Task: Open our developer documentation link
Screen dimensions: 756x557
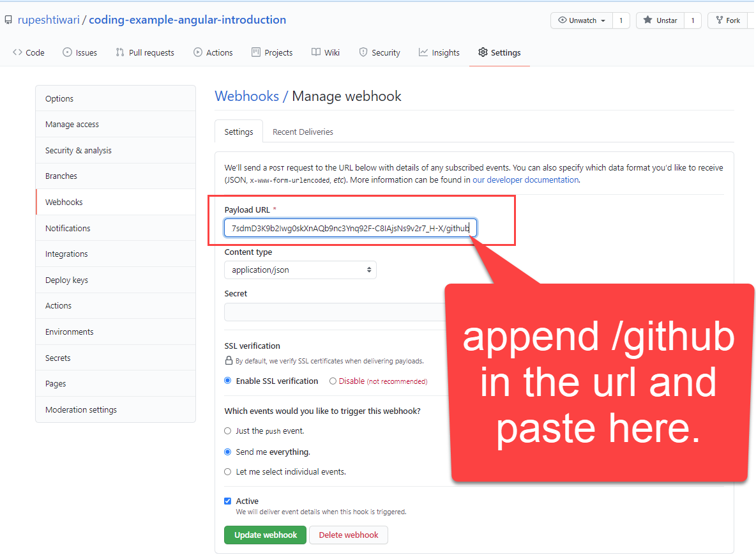Action: click(x=525, y=180)
